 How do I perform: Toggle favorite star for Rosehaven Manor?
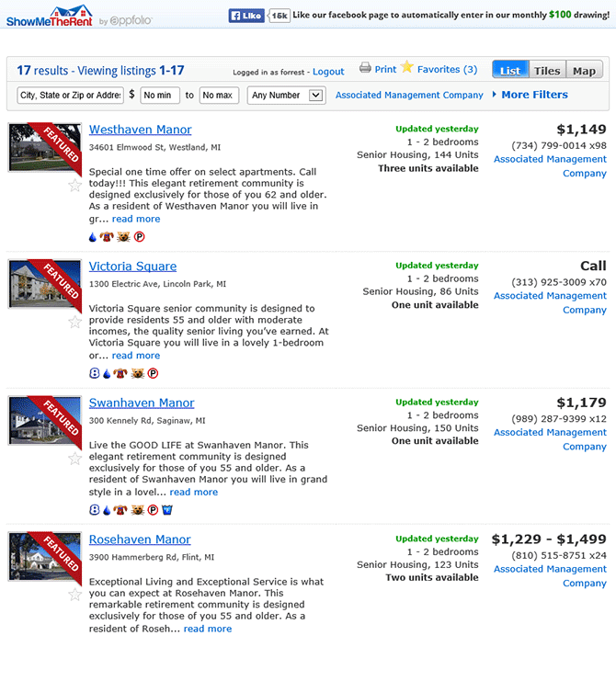[74, 595]
